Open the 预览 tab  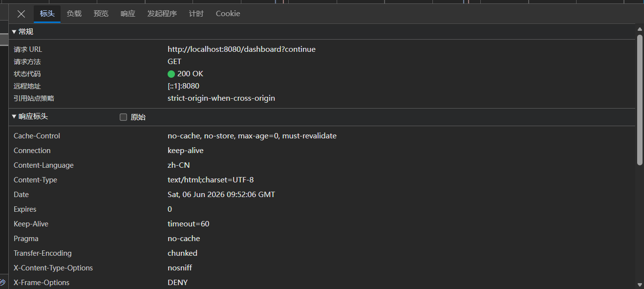(101, 14)
